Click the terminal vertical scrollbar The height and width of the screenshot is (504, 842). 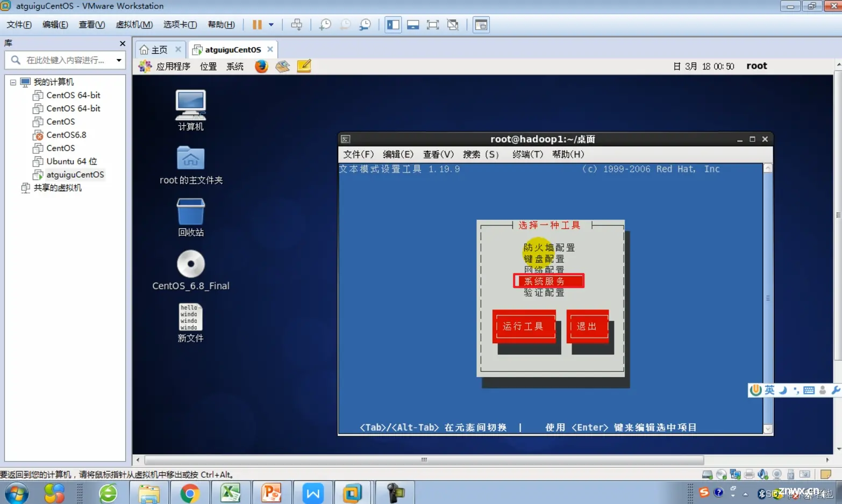tap(768, 298)
